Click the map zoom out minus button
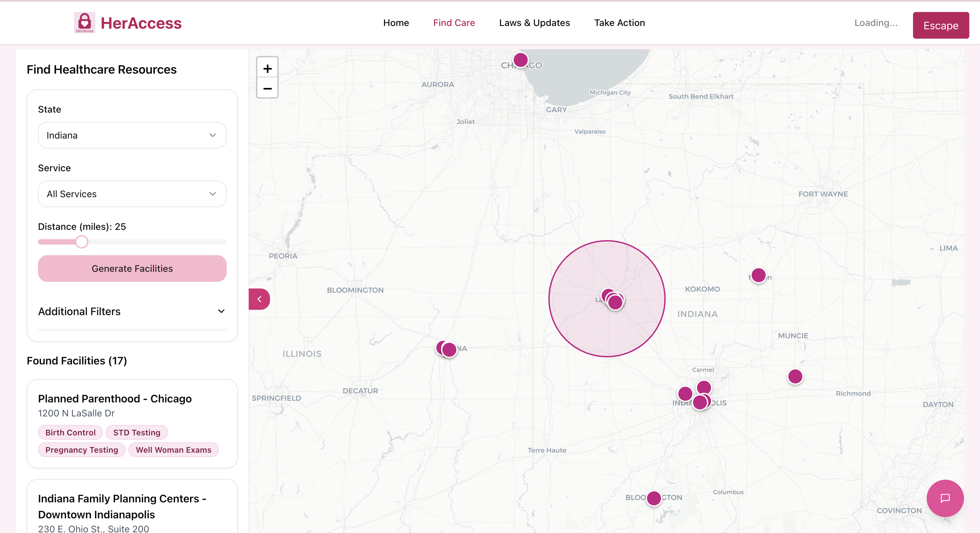980x533 pixels. (267, 89)
